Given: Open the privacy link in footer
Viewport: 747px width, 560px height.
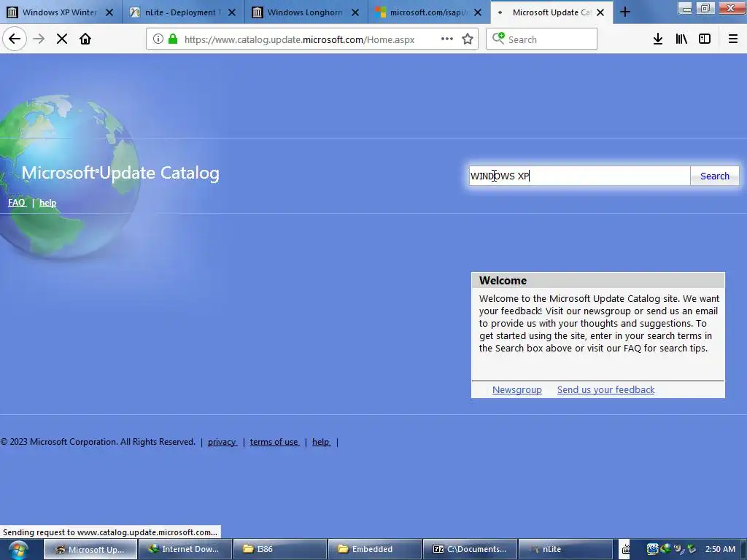Looking at the screenshot, I should (222, 442).
